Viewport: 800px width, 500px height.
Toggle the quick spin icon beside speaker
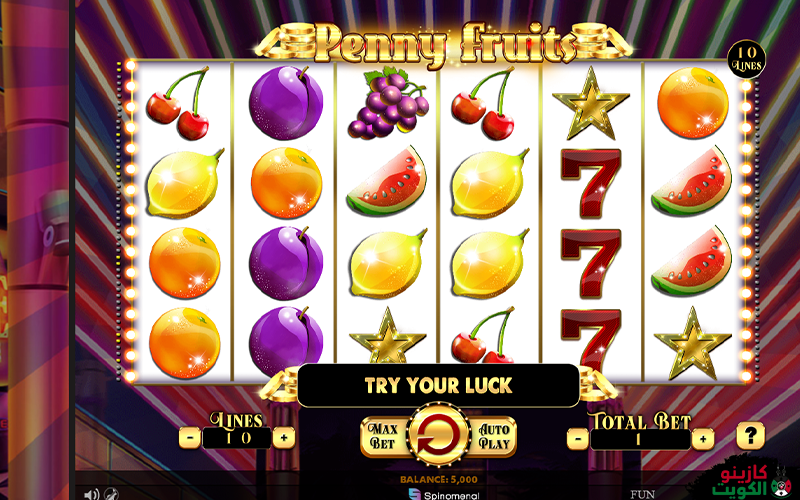coord(112,493)
